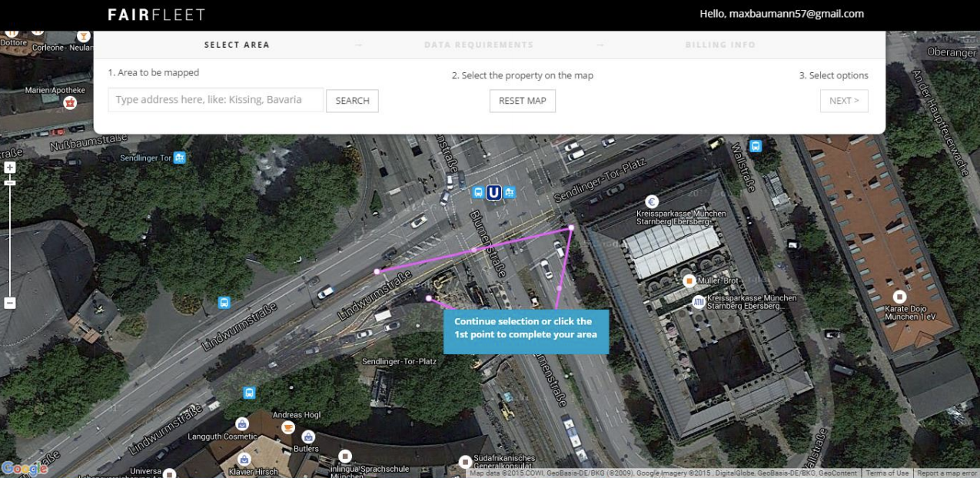The height and width of the screenshot is (478, 980).
Task: Click the Google logo on the map
Action: click(25, 468)
